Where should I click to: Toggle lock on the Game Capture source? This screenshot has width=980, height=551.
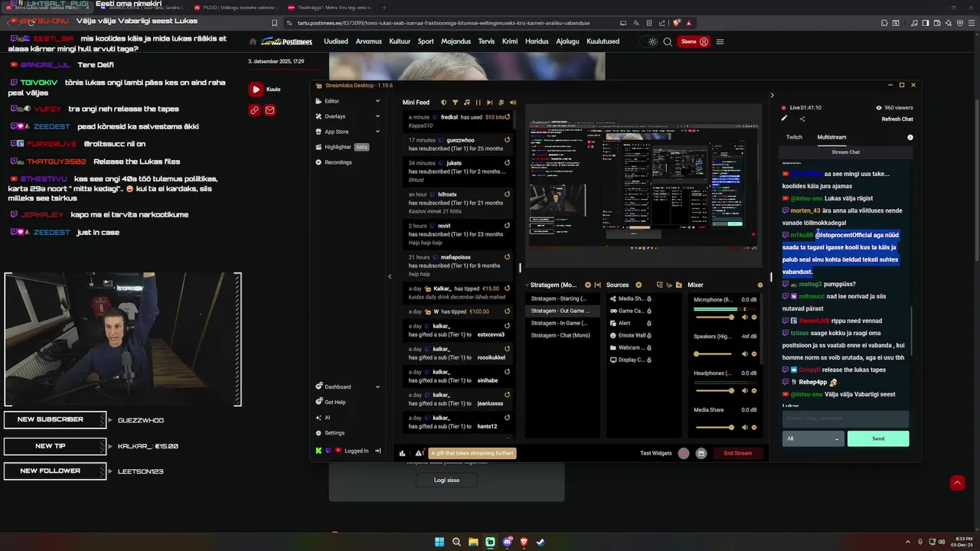(649, 311)
